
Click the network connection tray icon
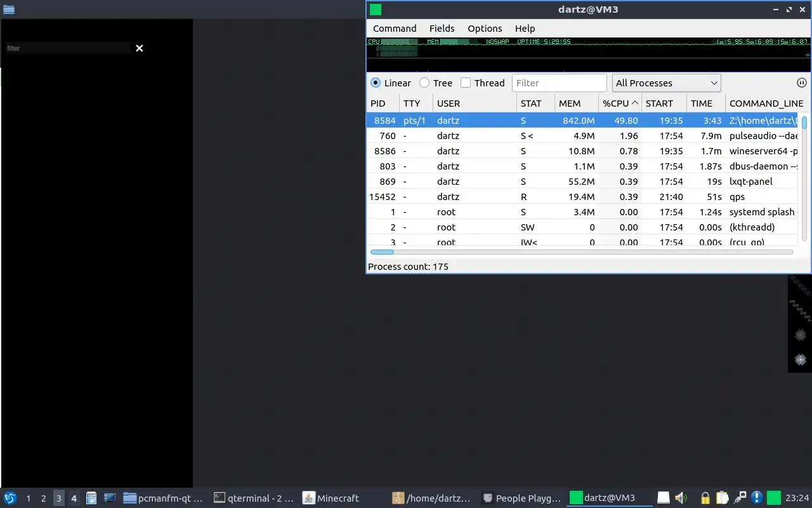740,498
